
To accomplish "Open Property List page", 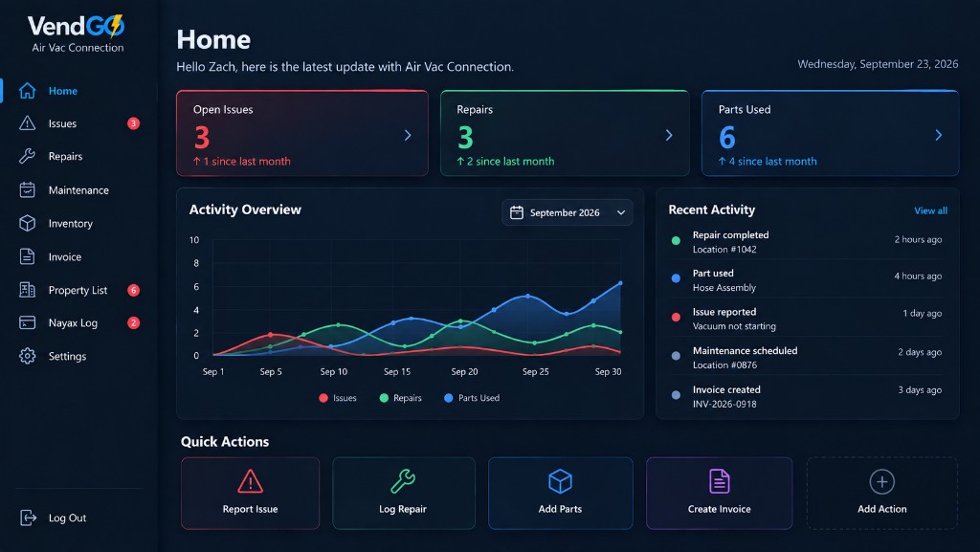I will pyautogui.click(x=78, y=290).
